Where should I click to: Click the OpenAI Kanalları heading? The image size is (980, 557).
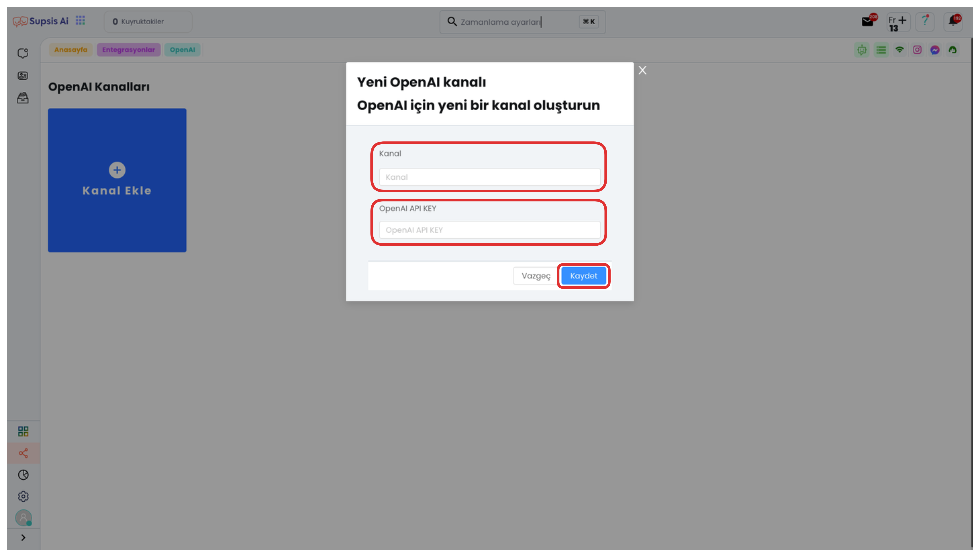99,87
